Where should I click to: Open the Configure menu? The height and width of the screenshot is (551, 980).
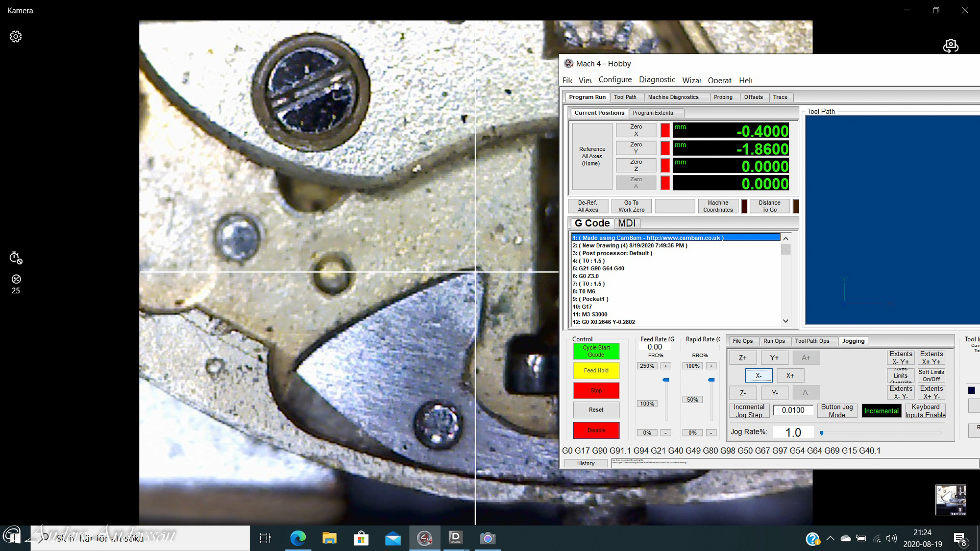pyautogui.click(x=615, y=80)
